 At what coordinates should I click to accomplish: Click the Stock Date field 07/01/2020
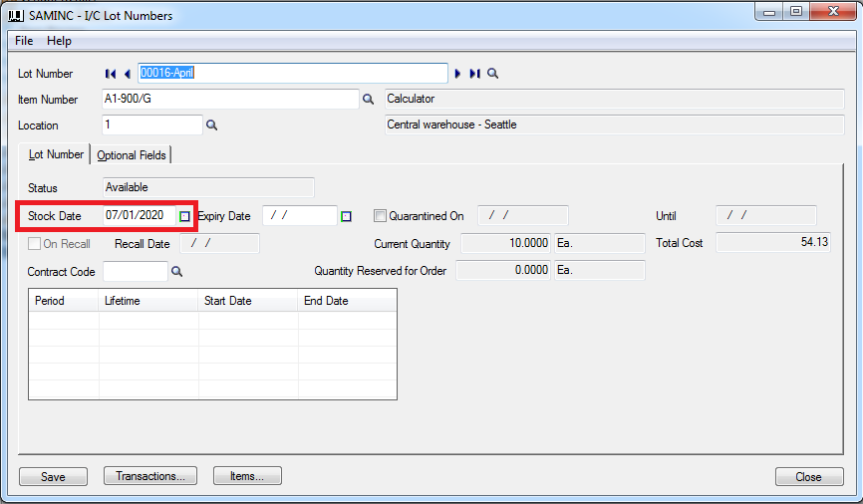pos(140,216)
